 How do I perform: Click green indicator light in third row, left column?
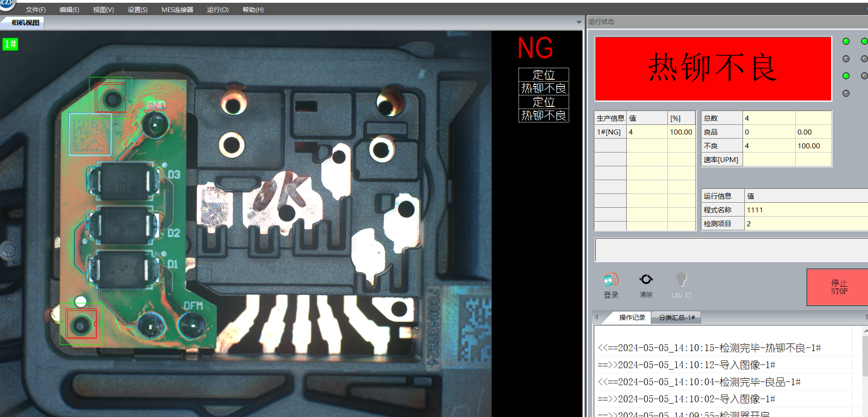[846, 76]
